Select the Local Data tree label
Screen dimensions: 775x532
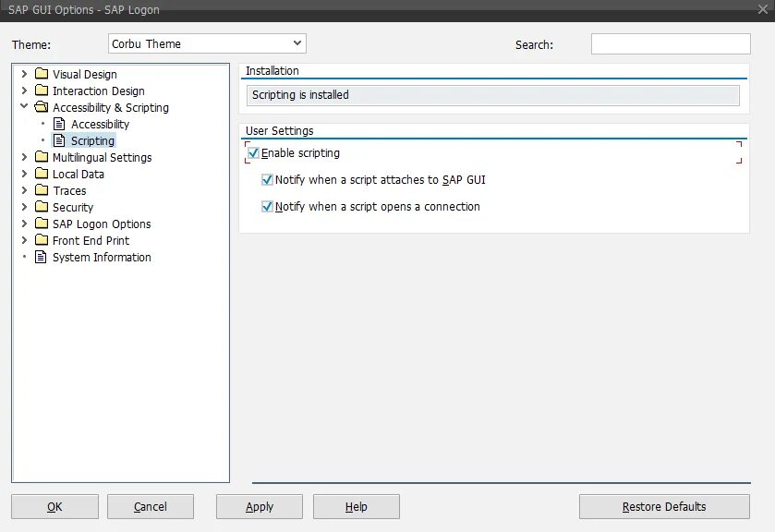(79, 174)
